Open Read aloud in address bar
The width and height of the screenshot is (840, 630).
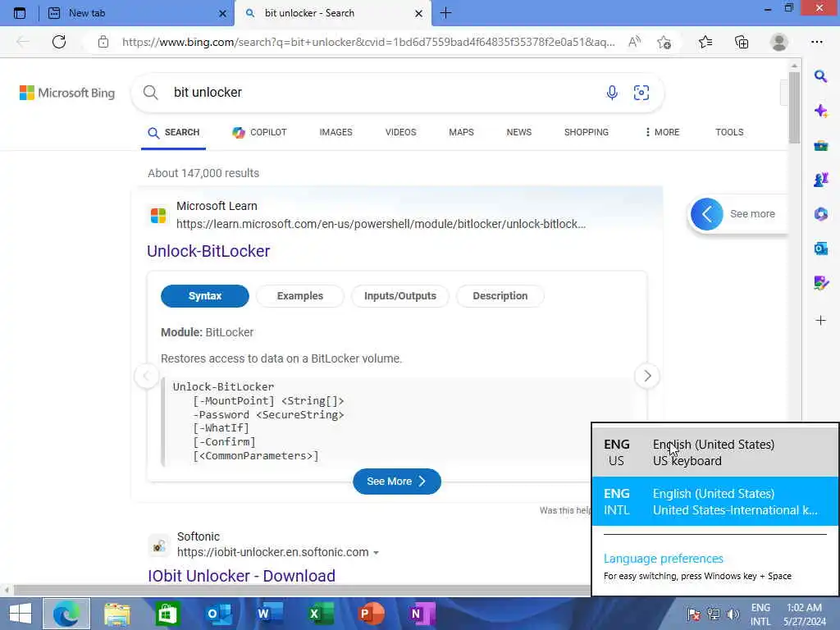click(x=634, y=42)
